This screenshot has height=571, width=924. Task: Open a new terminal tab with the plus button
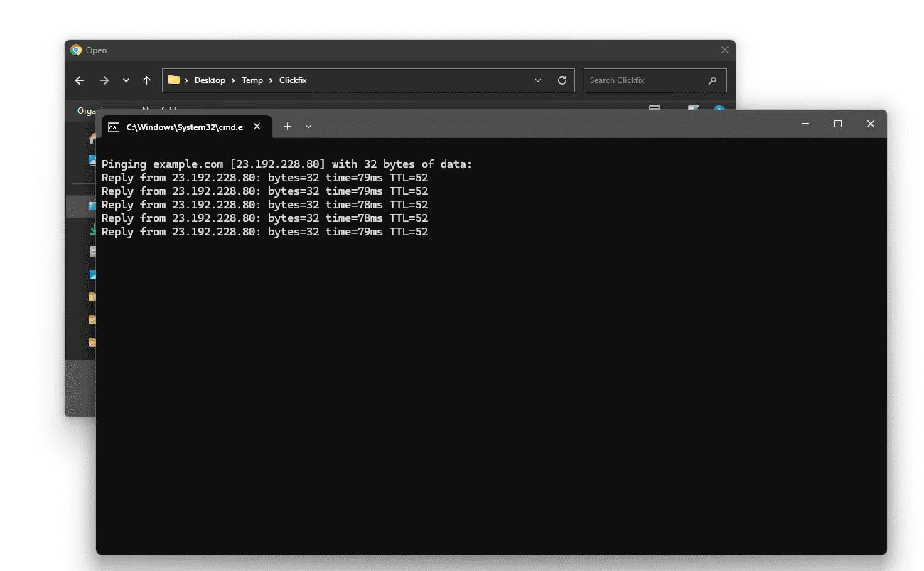[x=287, y=126]
